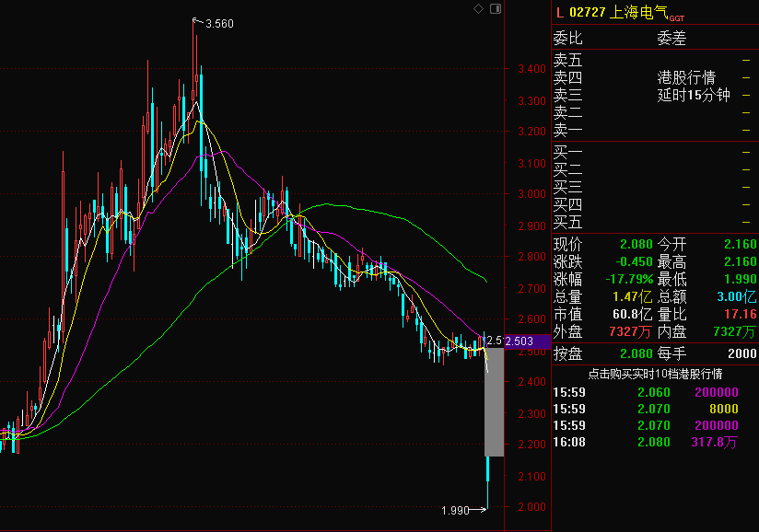
Task: Select the 1.990 low price marker
Action: (x=455, y=510)
